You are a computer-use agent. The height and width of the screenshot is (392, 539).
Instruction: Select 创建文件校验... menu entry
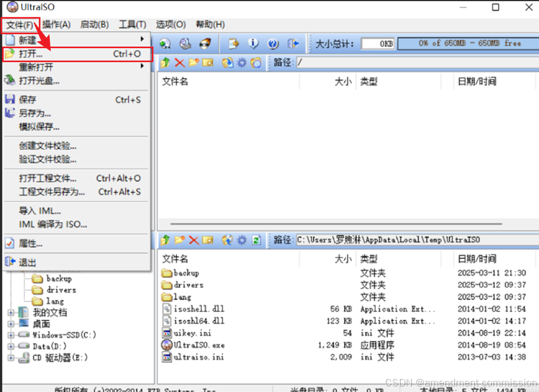pyautogui.click(x=77, y=146)
